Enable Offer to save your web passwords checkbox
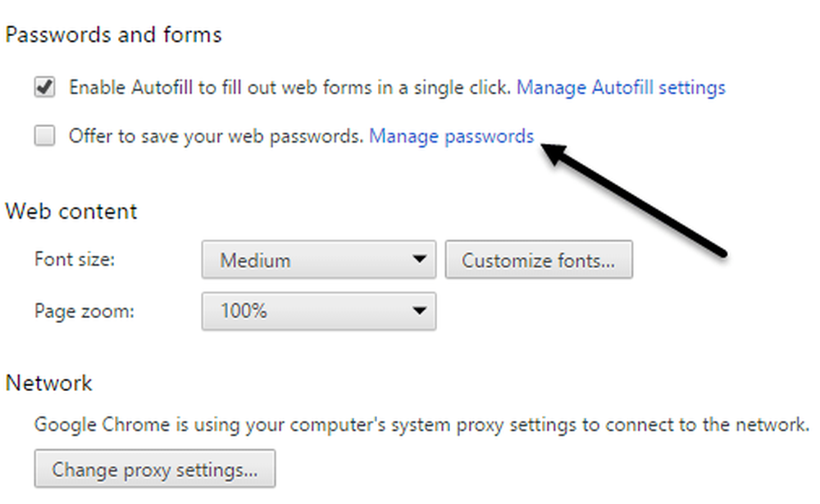This screenshot has height=504, width=820. [44, 135]
